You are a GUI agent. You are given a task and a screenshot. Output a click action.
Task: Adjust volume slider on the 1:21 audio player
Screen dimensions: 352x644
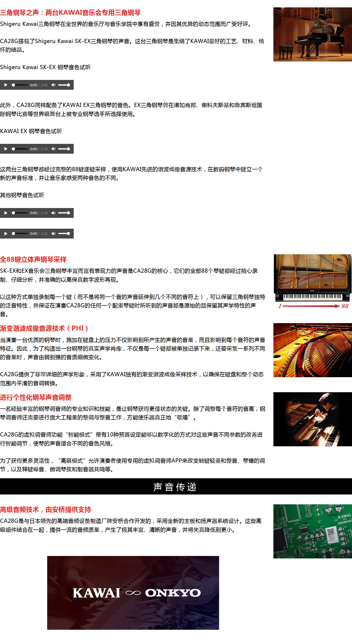[64, 234]
